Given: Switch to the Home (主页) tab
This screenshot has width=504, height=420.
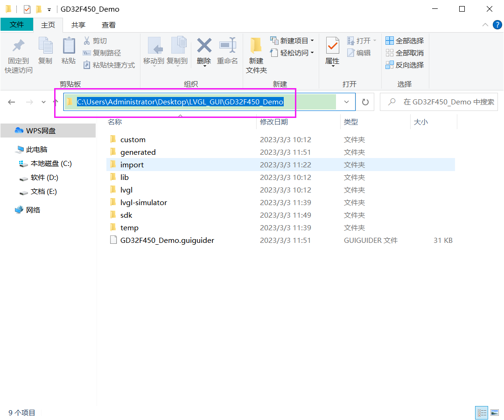Looking at the screenshot, I should coord(48,25).
